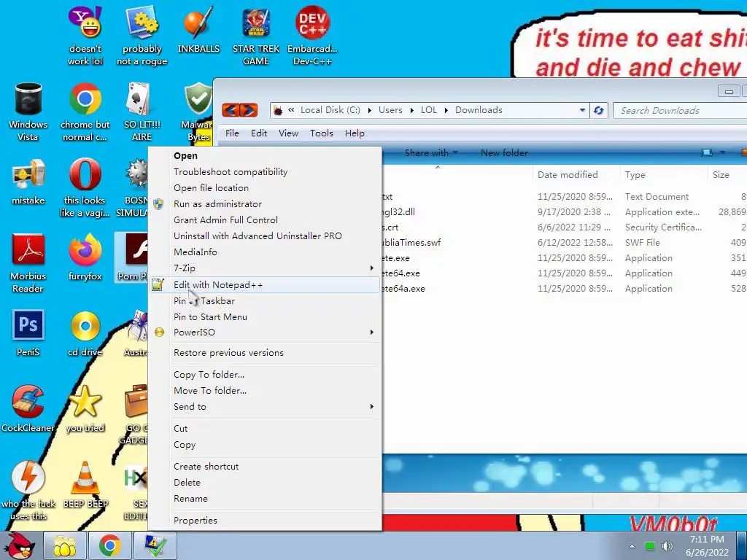This screenshot has height=560, width=747.
Task: Open the 'who the fuck uses this' lightning icon
Action: (x=28, y=491)
